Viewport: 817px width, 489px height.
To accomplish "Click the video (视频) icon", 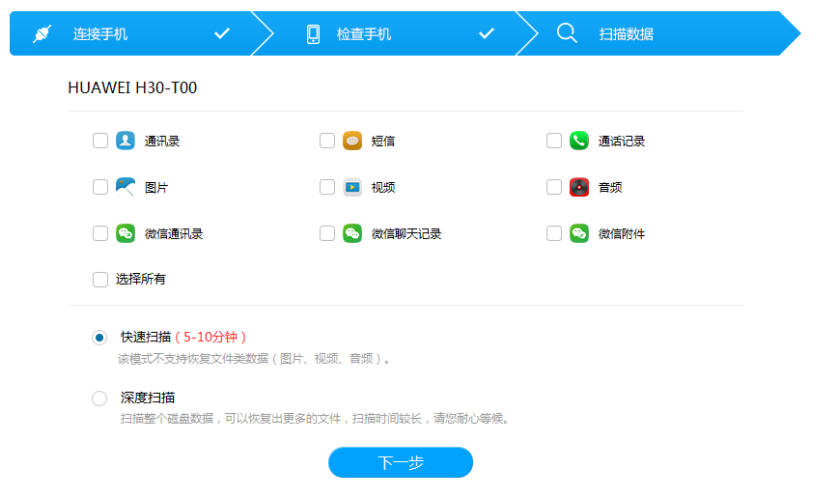I will tap(352, 187).
